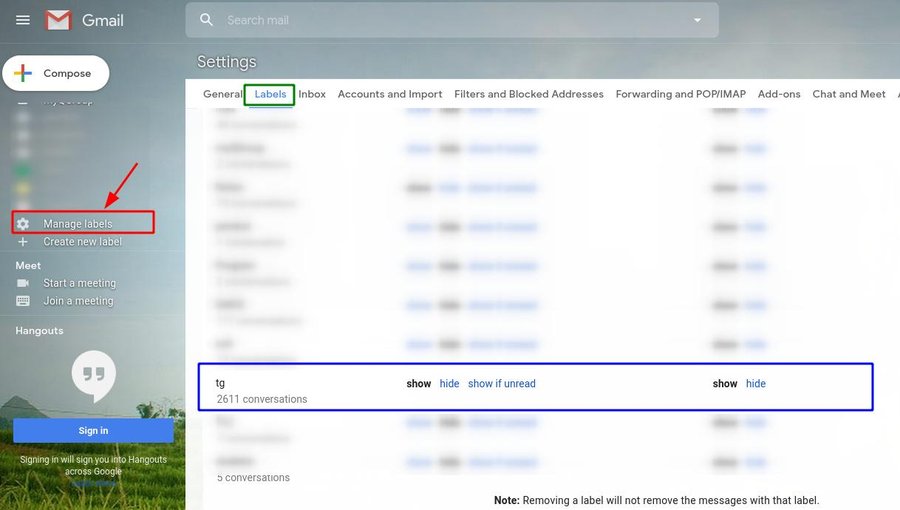Expand the search options dropdown arrow
This screenshot has height=510, width=900.
click(x=697, y=20)
